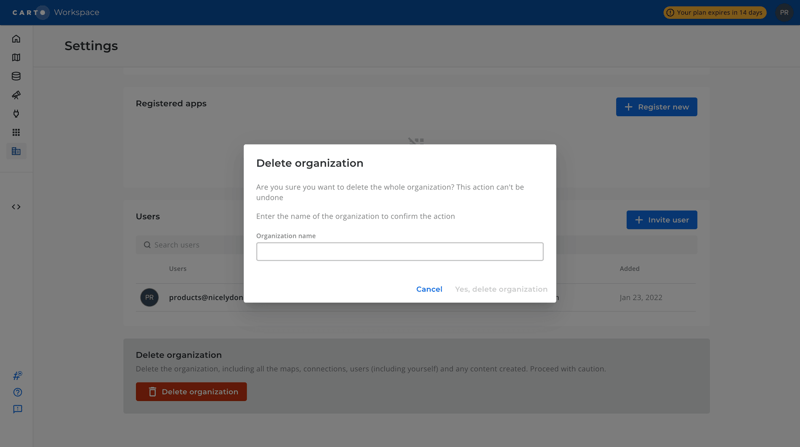This screenshot has width=800, height=447.
Task: Open the Connections plug icon
Action: (16, 114)
